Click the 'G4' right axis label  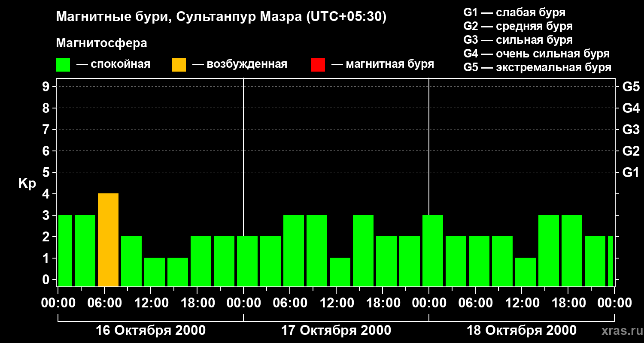[631, 108]
